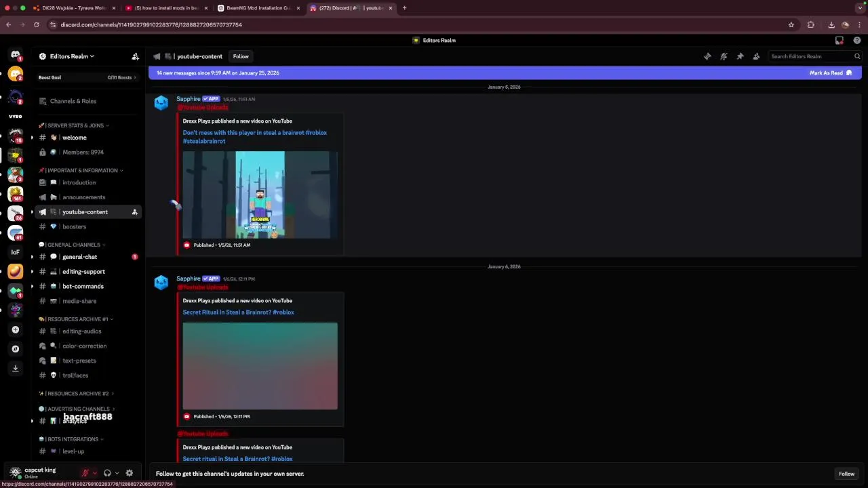Image resolution: width=868 pixels, height=488 pixels.
Task: Show pinned messages pin icon
Action: pyautogui.click(x=740, y=56)
